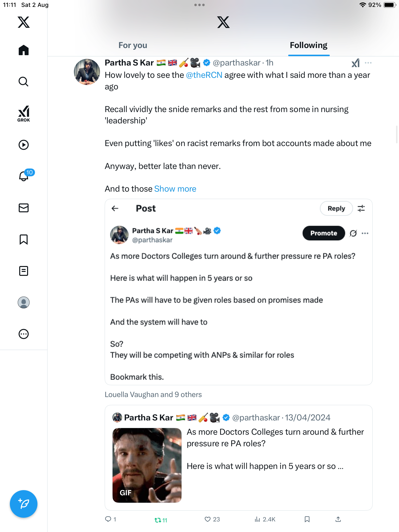Screen dimensions: 399x532
Task: Open the @theRCN mention link
Action: [204, 75]
